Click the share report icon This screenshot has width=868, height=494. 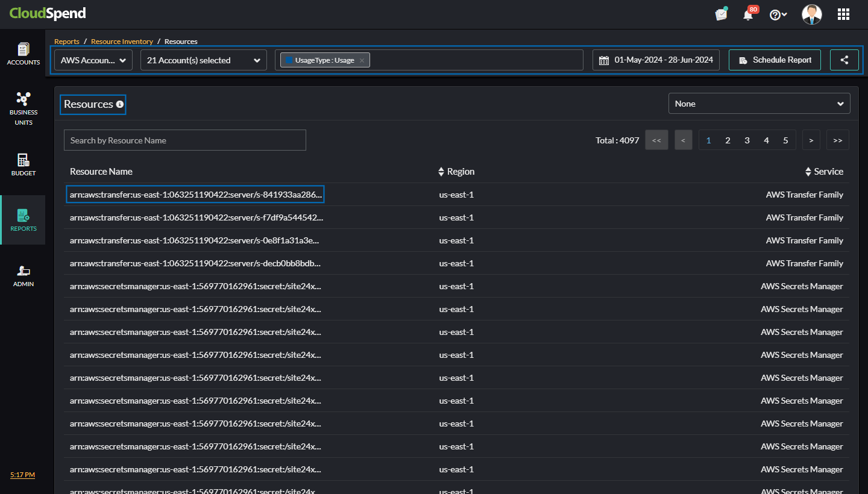844,60
